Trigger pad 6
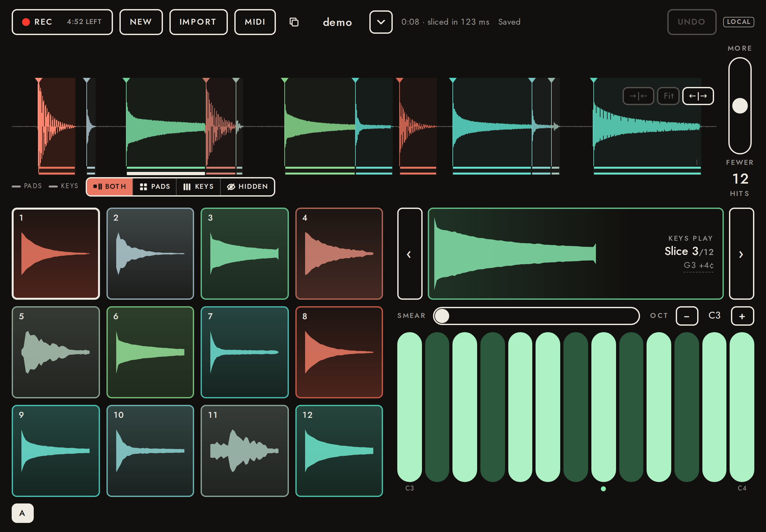766x532 pixels. pyautogui.click(x=150, y=352)
